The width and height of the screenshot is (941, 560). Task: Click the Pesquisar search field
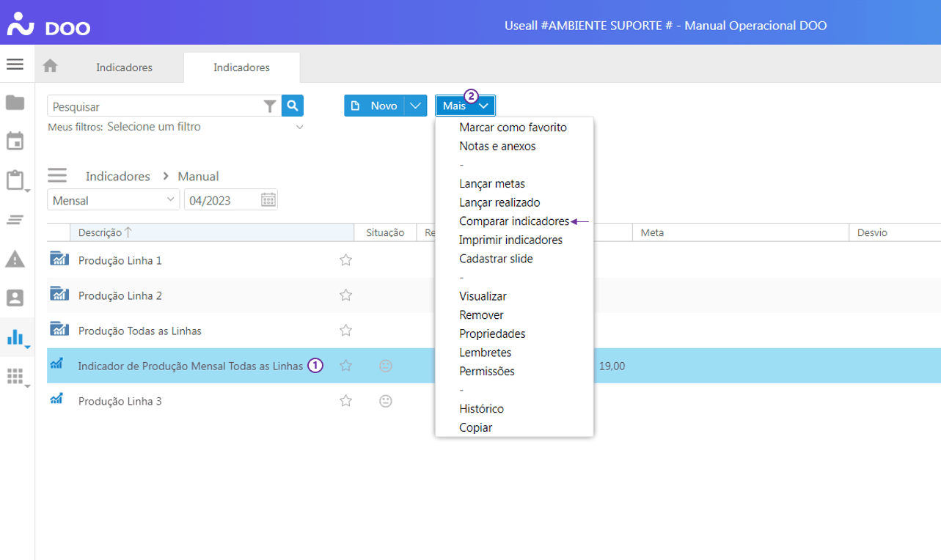click(154, 107)
